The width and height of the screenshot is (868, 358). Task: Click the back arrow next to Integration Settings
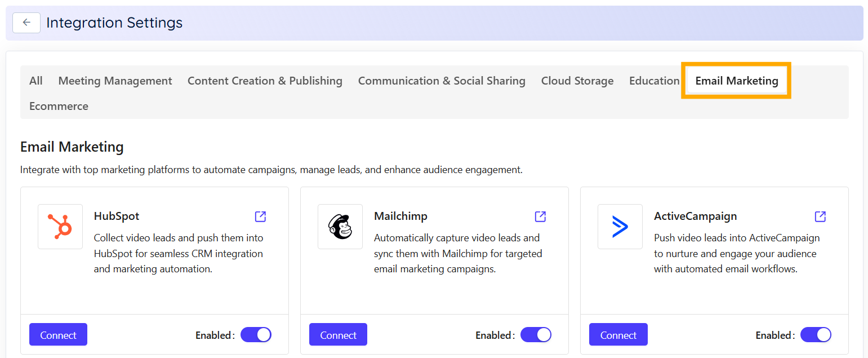tap(26, 23)
